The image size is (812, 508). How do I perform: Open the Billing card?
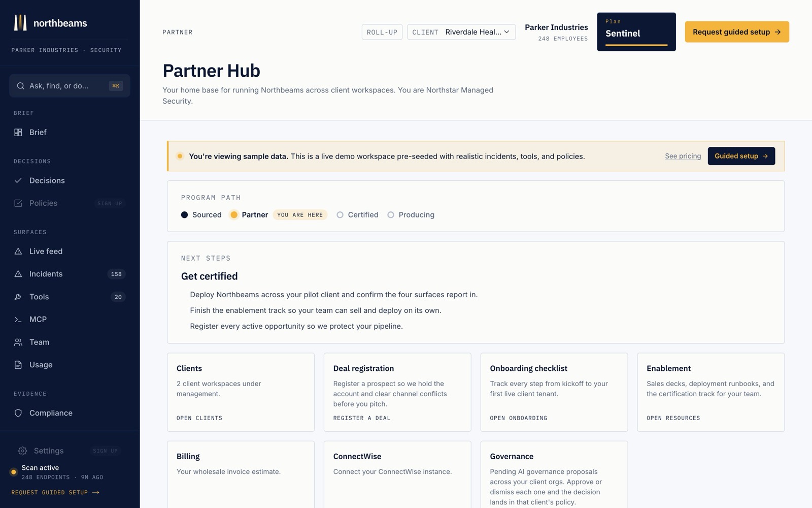[241, 474]
